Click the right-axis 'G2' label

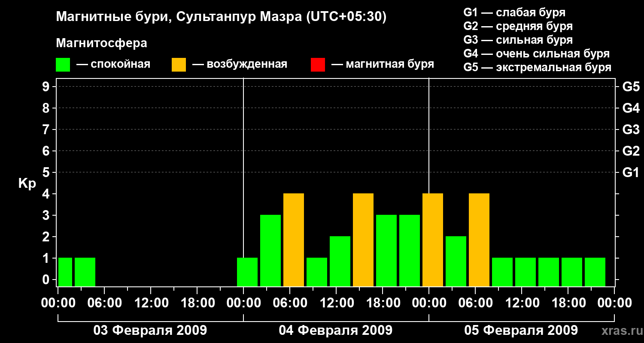click(631, 151)
